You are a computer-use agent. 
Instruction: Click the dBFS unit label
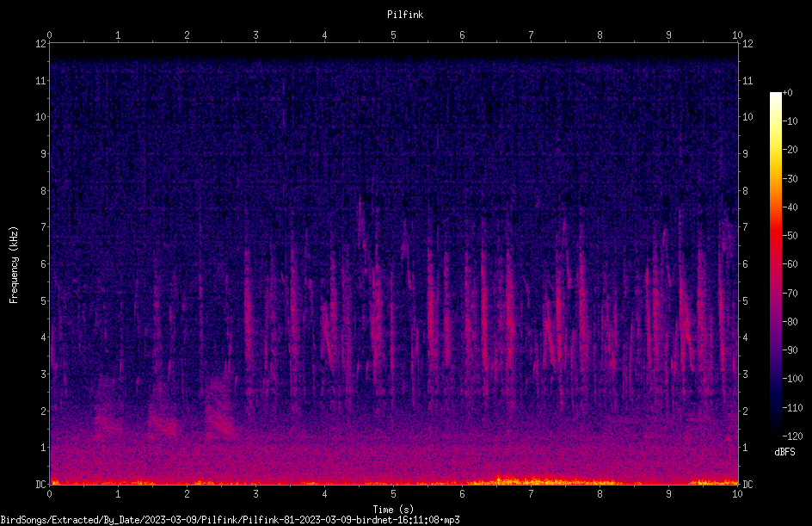(x=784, y=452)
